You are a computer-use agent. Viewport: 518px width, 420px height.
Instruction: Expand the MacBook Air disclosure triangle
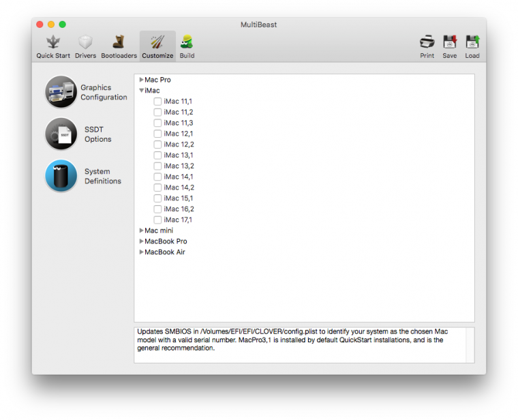pyautogui.click(x=141, y=252)
